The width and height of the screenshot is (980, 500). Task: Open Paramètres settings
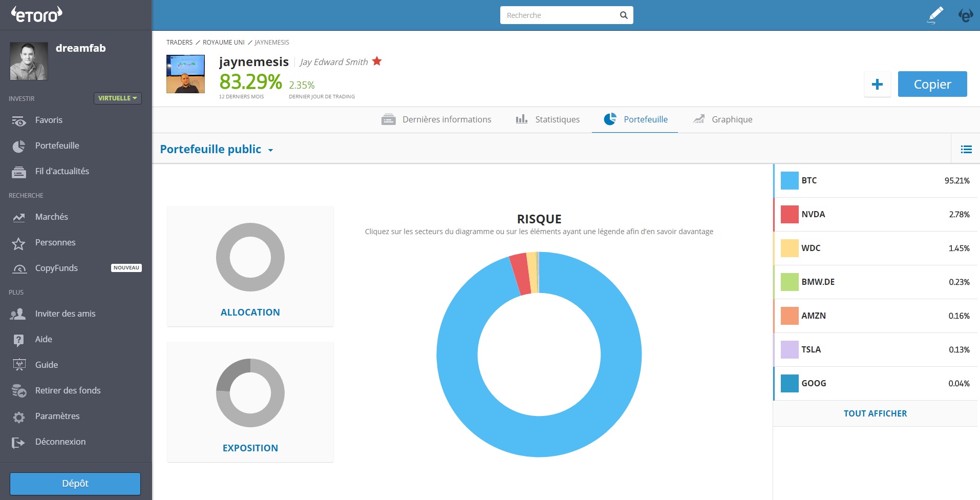pos(57,416)
